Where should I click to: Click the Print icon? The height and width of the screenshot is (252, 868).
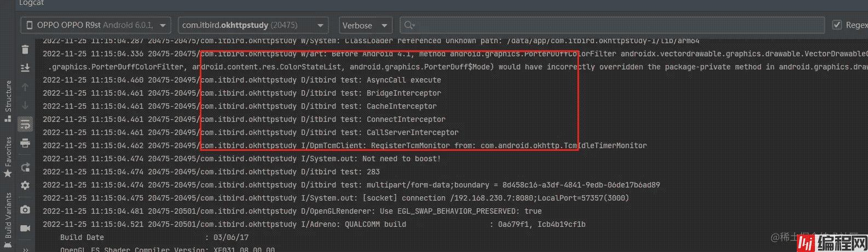pos(25,143)
